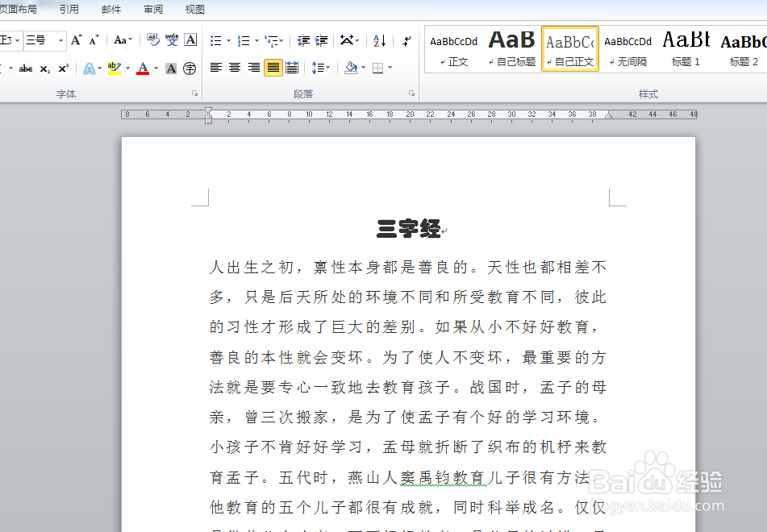Screen dimensions: 767x532
Task: Apply the 无间隔 style
Action: coord(628,49)
